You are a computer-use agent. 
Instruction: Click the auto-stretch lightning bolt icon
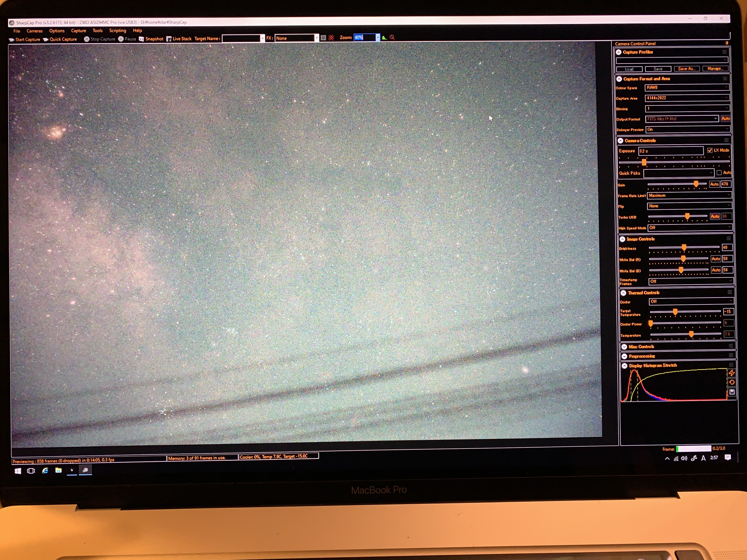pos(731,373)
